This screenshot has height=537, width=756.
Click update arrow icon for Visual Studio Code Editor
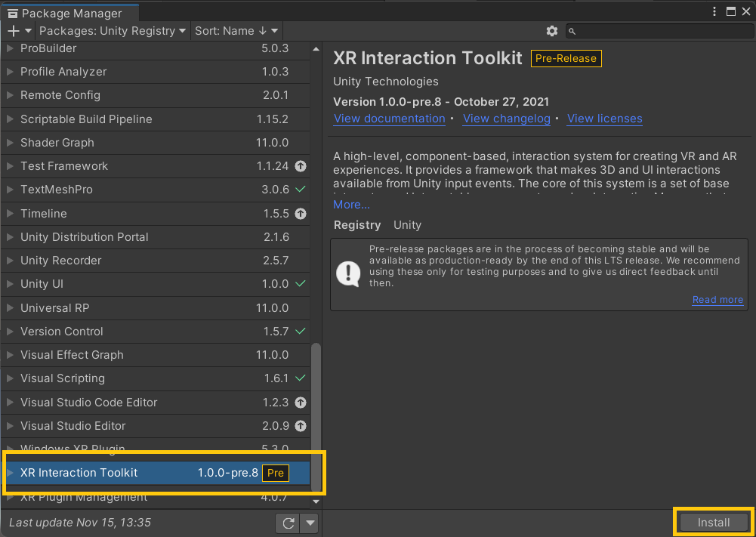pos(301,402)
